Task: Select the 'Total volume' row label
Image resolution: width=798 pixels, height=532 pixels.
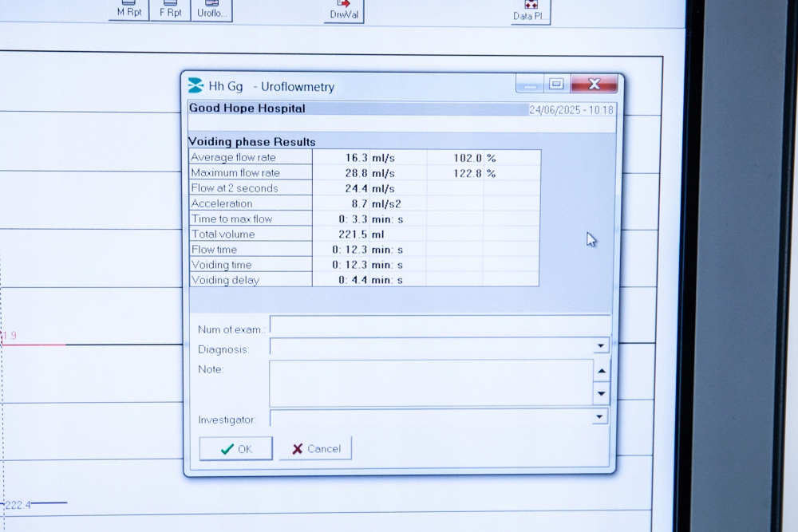Action: (x=251, y=234)
